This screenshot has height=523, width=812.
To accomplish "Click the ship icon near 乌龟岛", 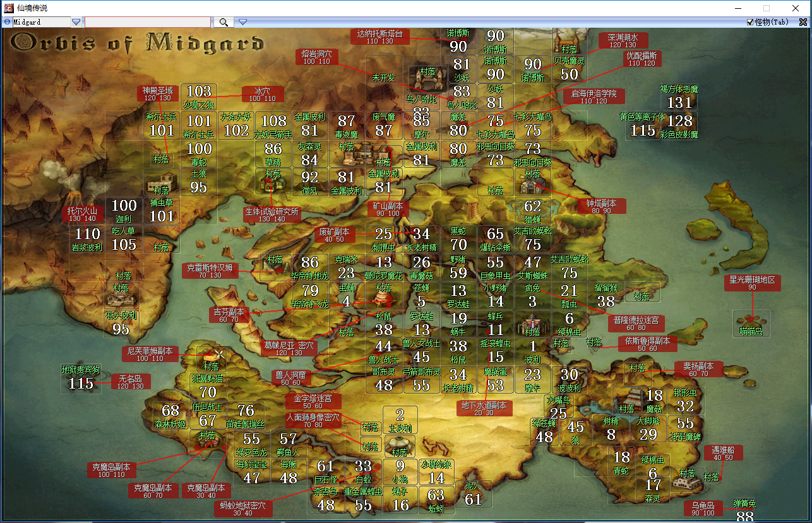I will click(686, 483).
